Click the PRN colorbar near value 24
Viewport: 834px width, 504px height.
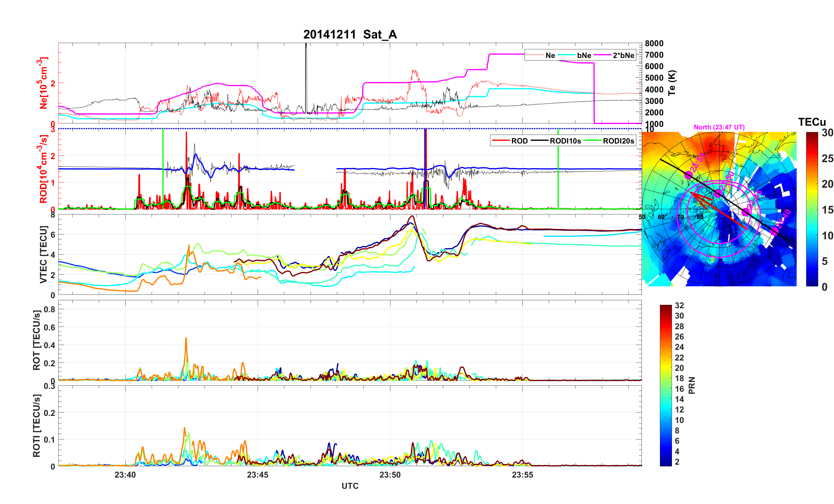point(665,347)
